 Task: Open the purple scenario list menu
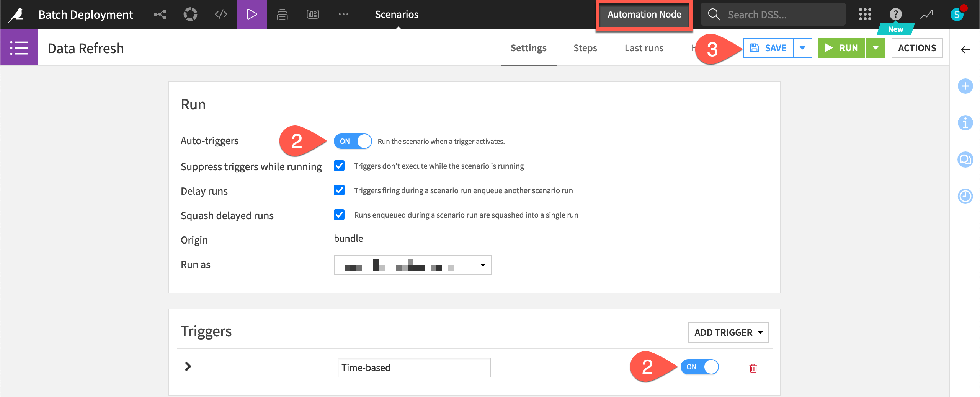[x=19, y=48]
